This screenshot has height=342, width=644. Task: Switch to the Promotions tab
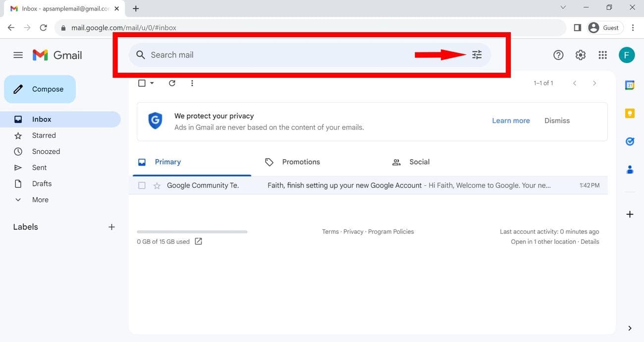[x=301, y=162]
